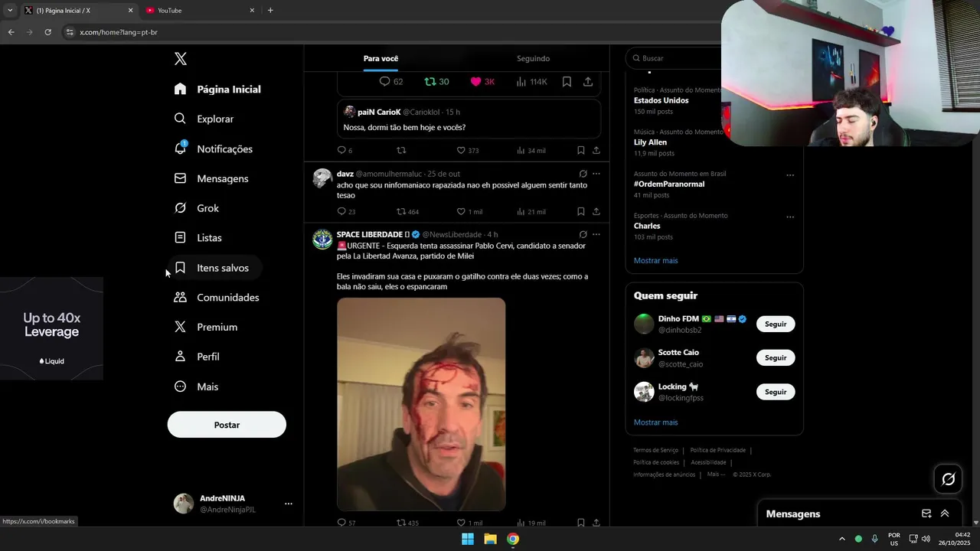Open more options on davz's post

coord(596,174)
